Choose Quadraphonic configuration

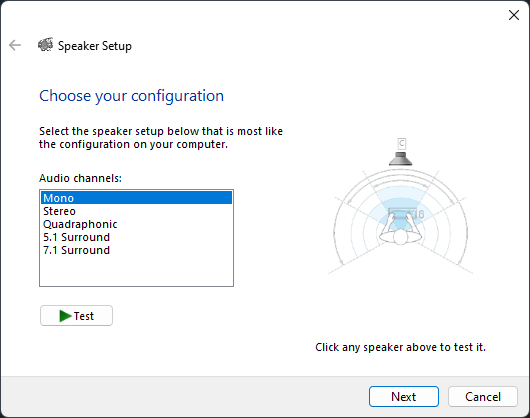[x=137, y=224]
